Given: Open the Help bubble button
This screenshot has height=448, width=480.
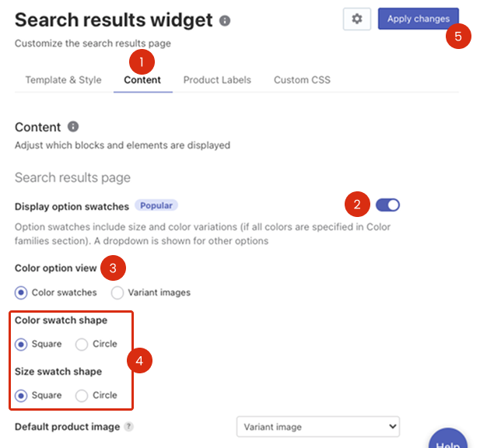Looking at the screenshot, I should click(448, 439).
